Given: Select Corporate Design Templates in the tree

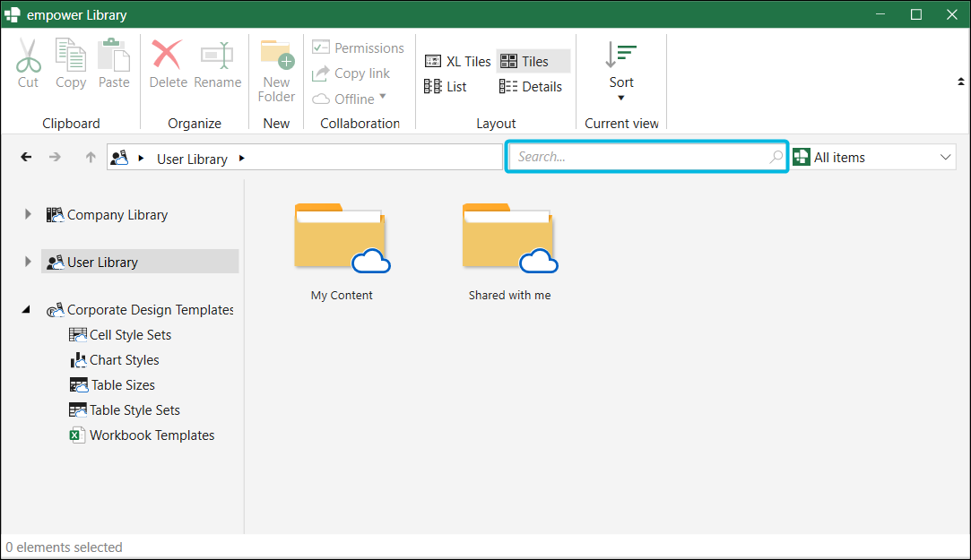Looking at the screenshot, I should point(151,310).
